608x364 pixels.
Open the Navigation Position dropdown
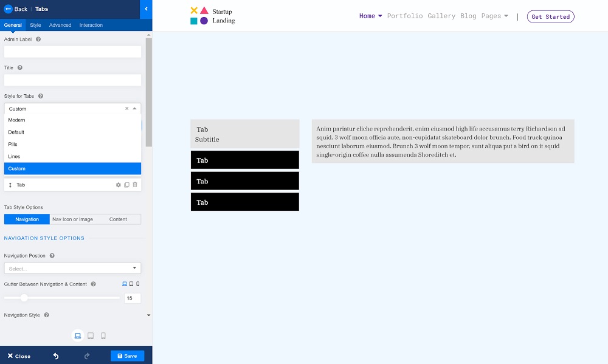(x=72, y=268)
